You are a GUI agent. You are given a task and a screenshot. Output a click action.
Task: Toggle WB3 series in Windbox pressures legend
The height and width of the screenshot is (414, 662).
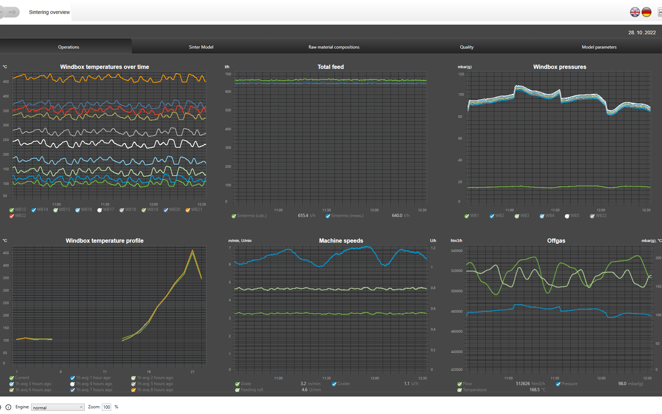coord(517,216)
